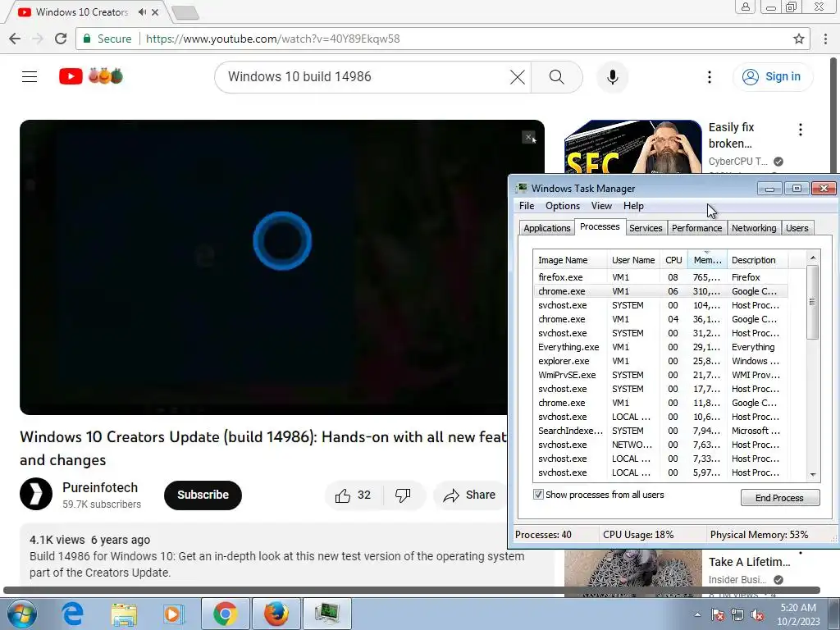The image size is (840, 630).
Task: Open the Pureinfotech channel avatar
Action: pyautogui.click(x=36, y=493)
